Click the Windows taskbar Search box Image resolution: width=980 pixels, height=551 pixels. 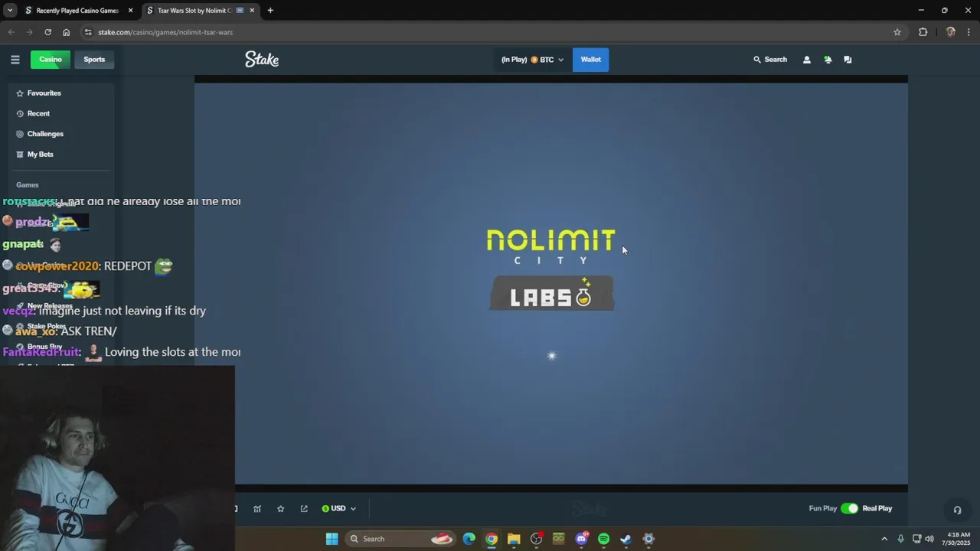pos(401,539)
